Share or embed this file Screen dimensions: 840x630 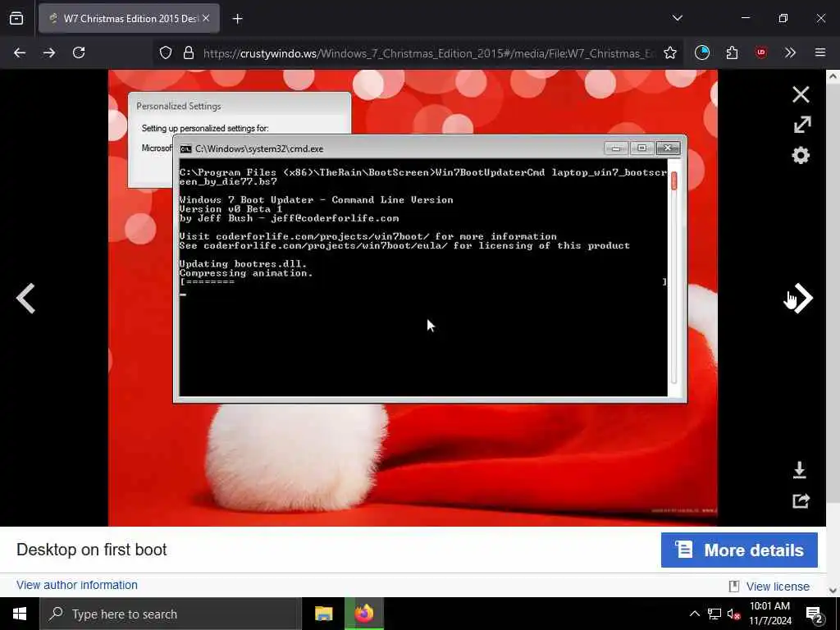(x=801, y=500)
